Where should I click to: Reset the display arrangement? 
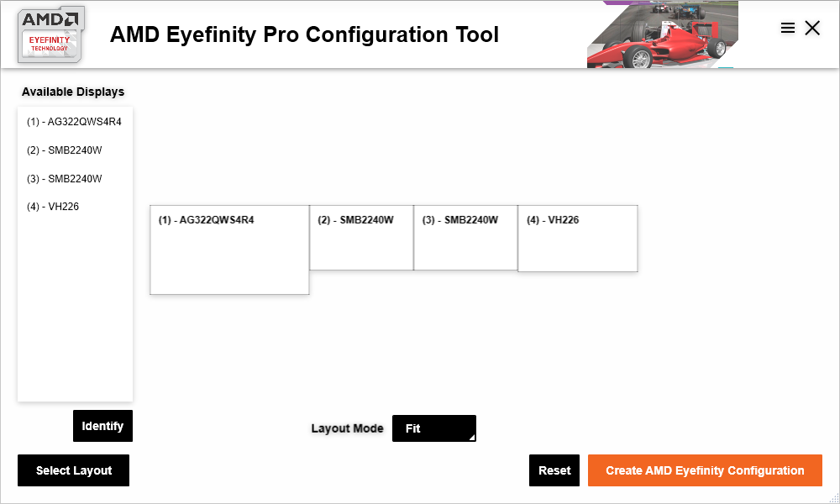pos(554,470)
